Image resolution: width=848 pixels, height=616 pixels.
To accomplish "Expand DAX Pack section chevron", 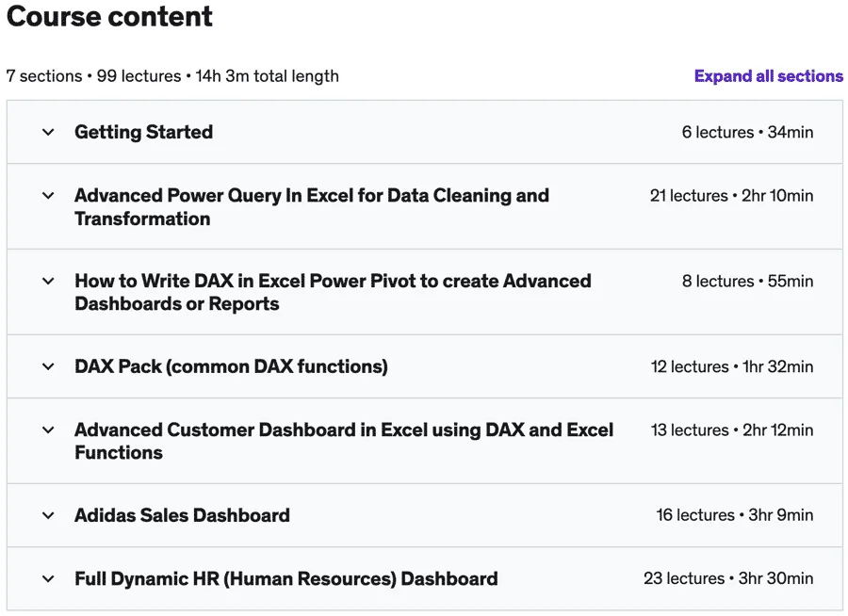I will [x=48, y=366].
